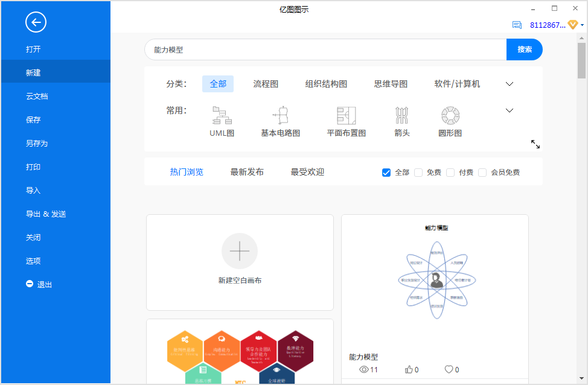Viewport: 588px width, 385px height.
Task: Open the message chat icon
Action: (x=517, y=25)
